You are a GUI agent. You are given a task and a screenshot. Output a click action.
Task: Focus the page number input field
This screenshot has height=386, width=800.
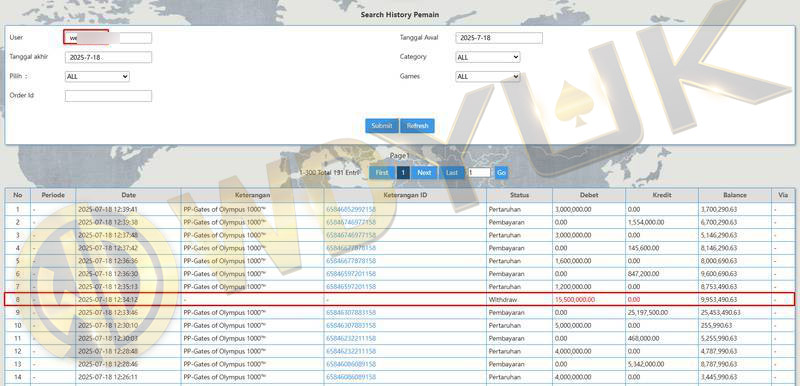point(479,173)
